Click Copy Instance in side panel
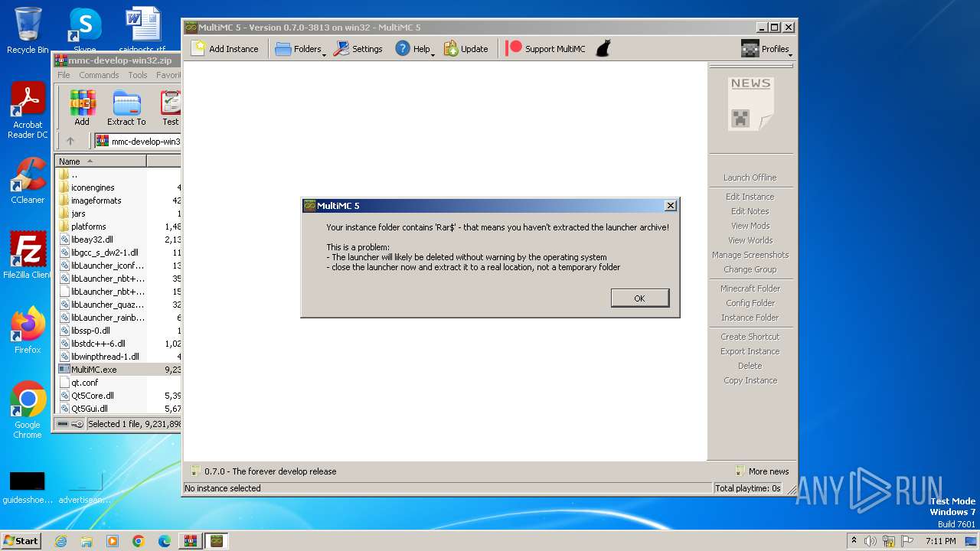 coord(750,380)
